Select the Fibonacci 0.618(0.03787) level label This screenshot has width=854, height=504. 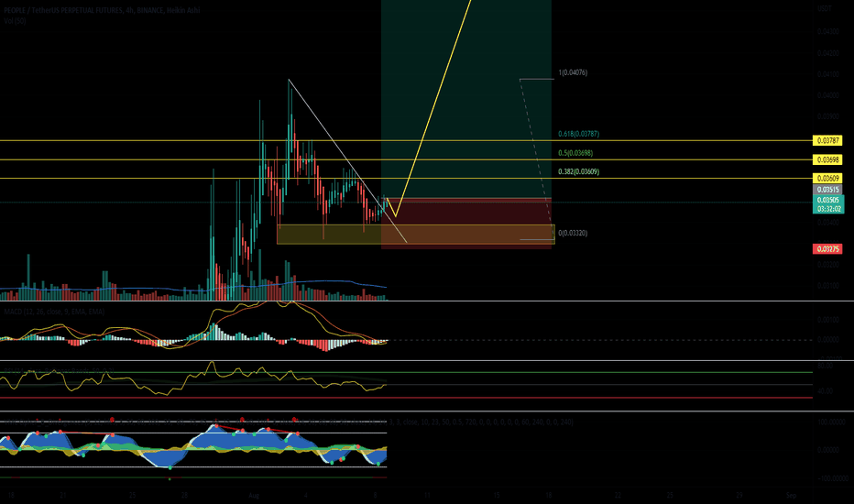578,134
